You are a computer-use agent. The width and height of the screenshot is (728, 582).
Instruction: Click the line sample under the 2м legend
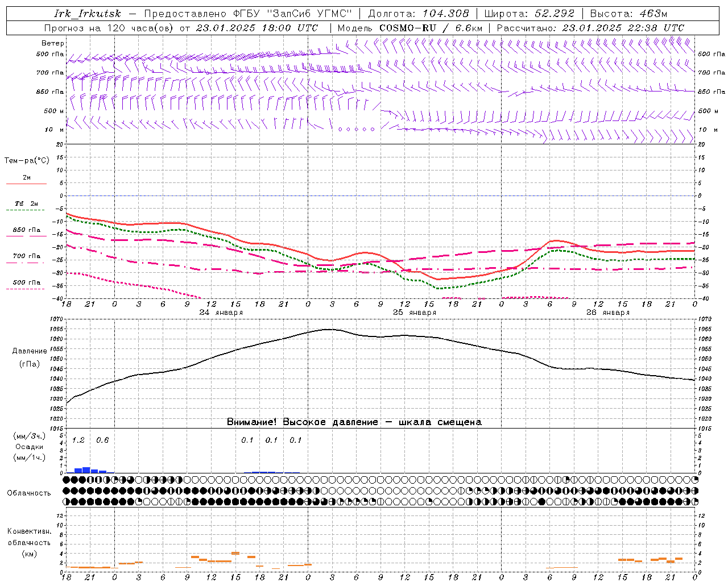pos(26,184)
